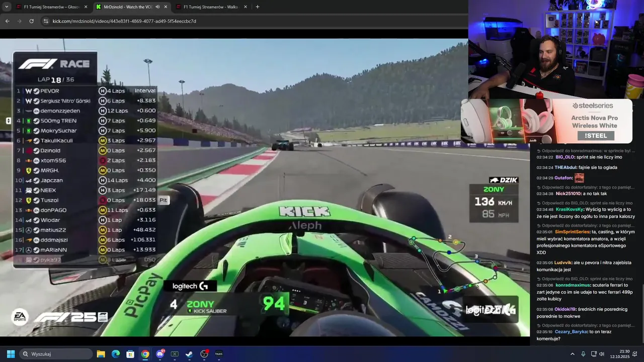Click timestamp 02:34:24 in chat

click(544, 167)
